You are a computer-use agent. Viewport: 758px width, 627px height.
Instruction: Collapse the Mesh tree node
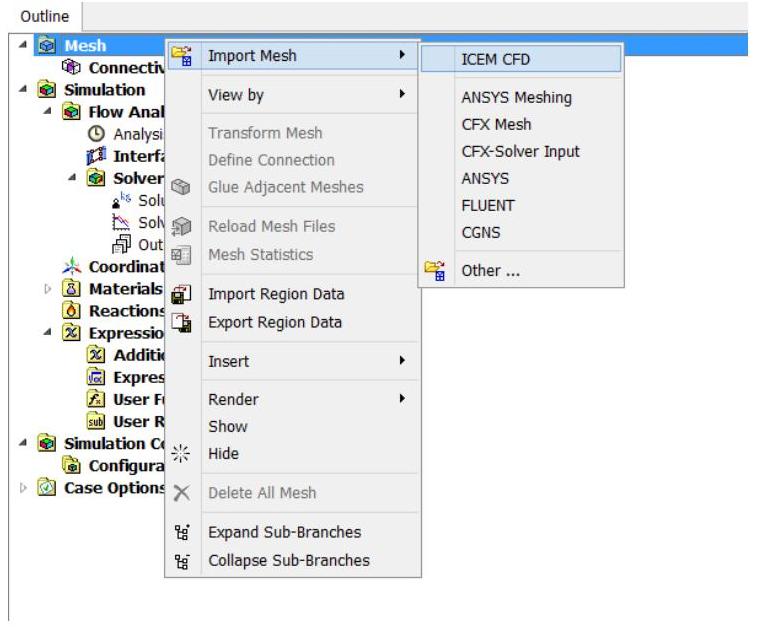[x=23, y=45]
